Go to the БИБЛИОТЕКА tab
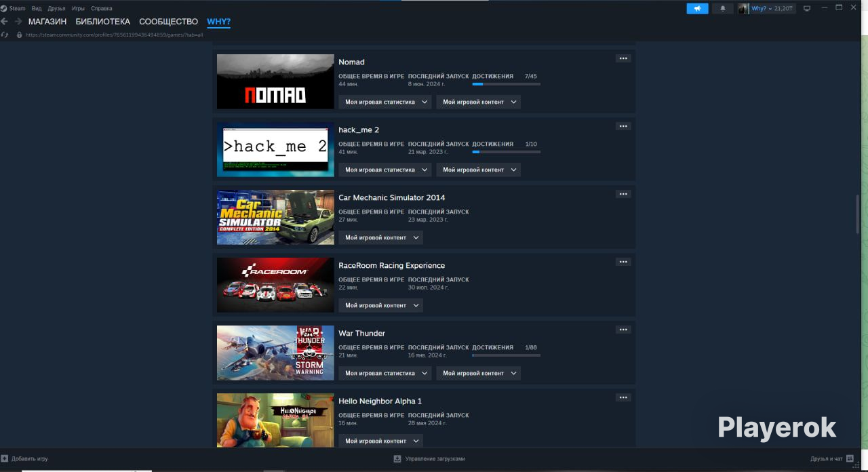Image resolution: width=868 pixels, height=472 pixels. [103, 22]
